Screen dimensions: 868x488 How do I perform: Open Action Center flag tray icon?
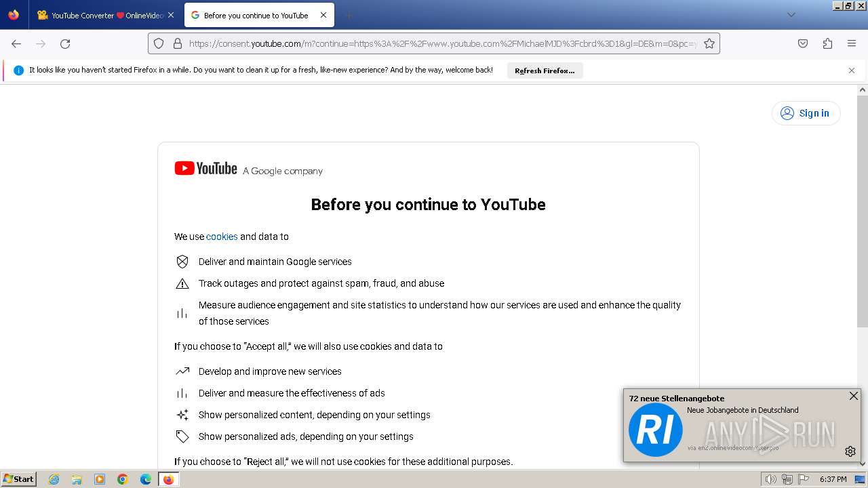(x=804, y=479)
